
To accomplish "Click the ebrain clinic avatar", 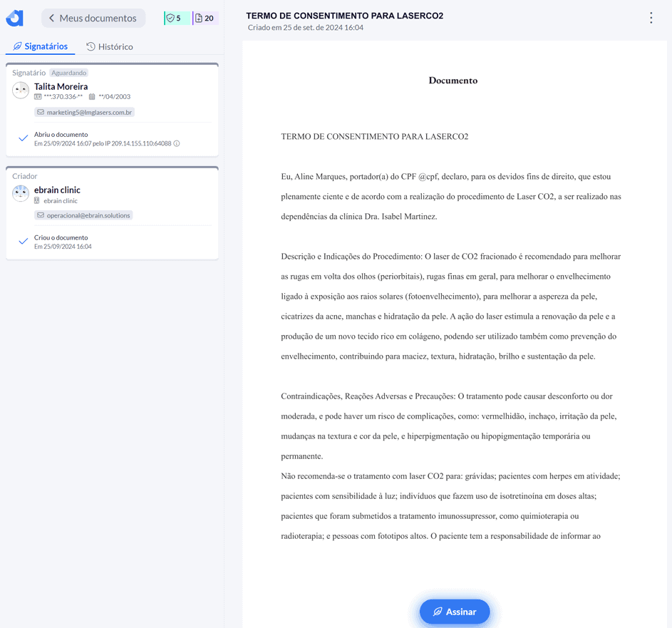I will click(21, 194).
